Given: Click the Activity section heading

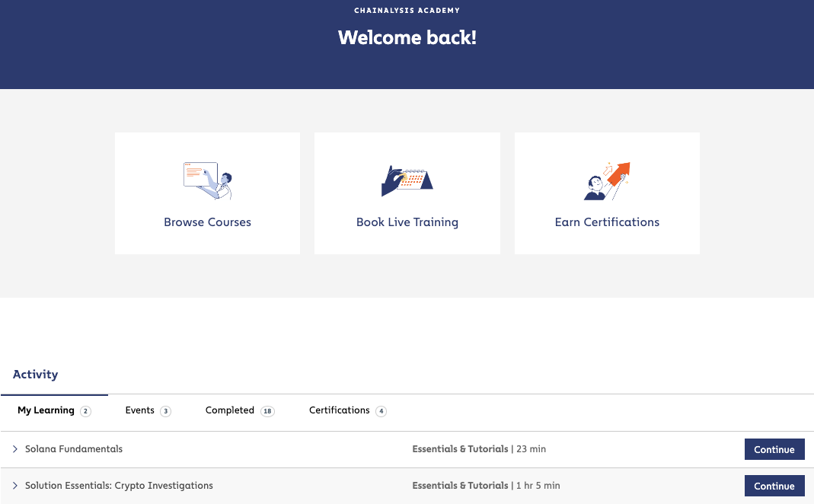Looking at the screenshot, I should [35, 375].
